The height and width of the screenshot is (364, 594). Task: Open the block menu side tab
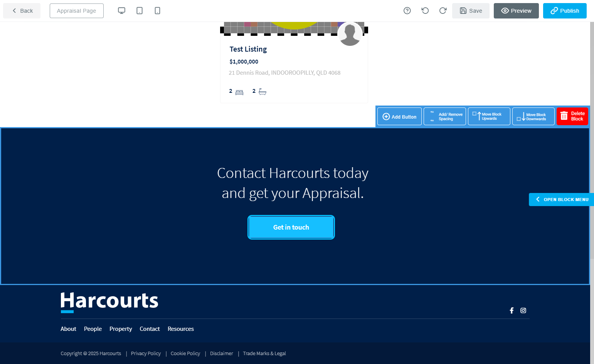coord(561,200)
